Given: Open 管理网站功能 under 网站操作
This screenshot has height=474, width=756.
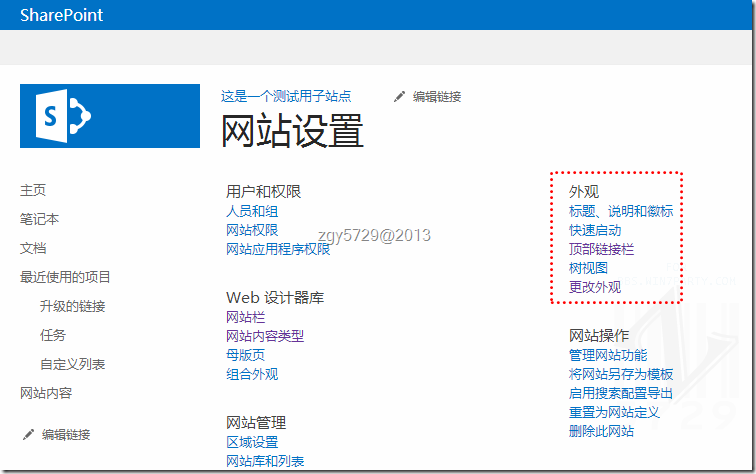Looking at the screenshot, I should point(608,355).
